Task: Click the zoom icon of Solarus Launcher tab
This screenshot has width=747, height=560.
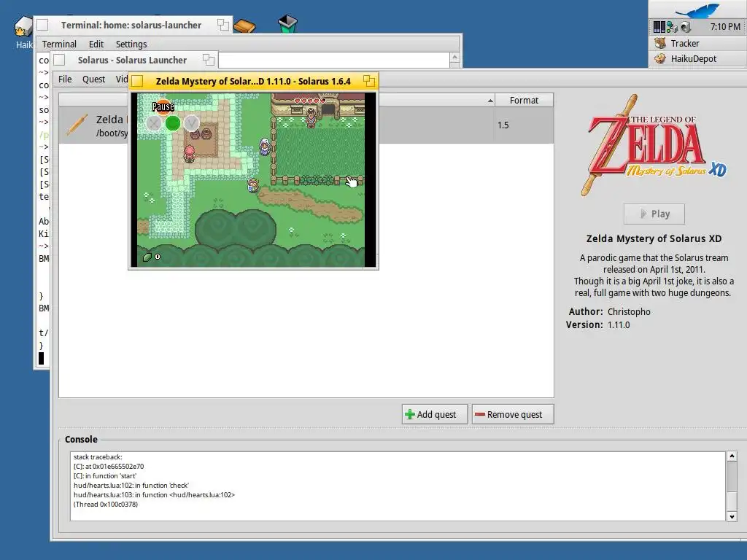Action: [x=208, y=60]
